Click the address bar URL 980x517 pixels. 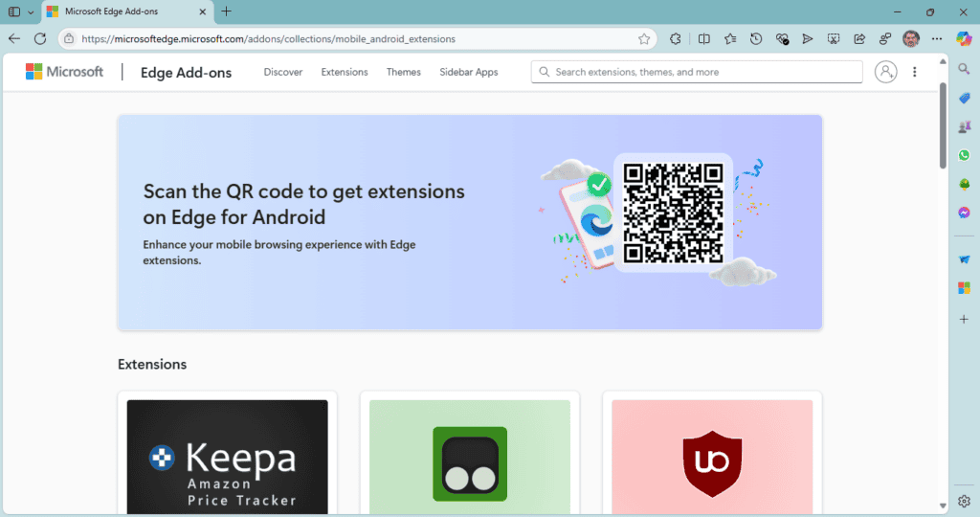pos(268,38)
